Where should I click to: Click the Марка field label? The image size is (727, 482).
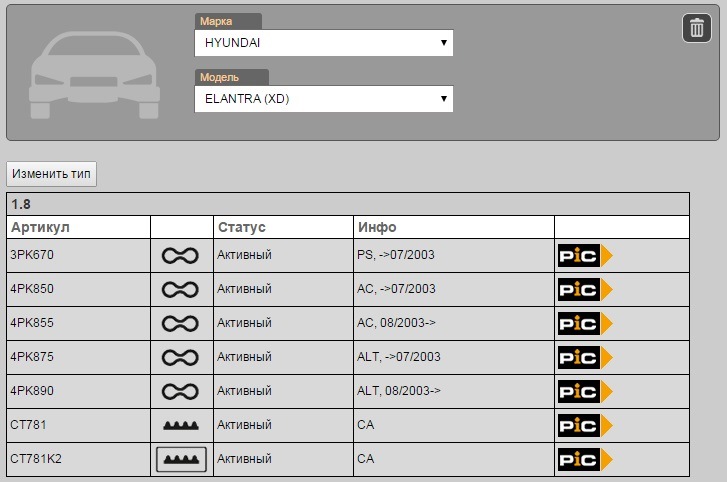[x=216, y=21]
